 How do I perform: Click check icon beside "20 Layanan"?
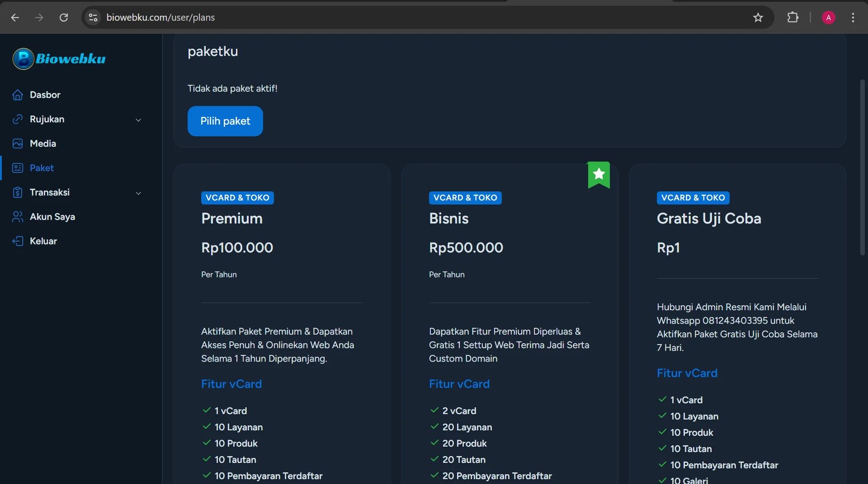point(435,427)
